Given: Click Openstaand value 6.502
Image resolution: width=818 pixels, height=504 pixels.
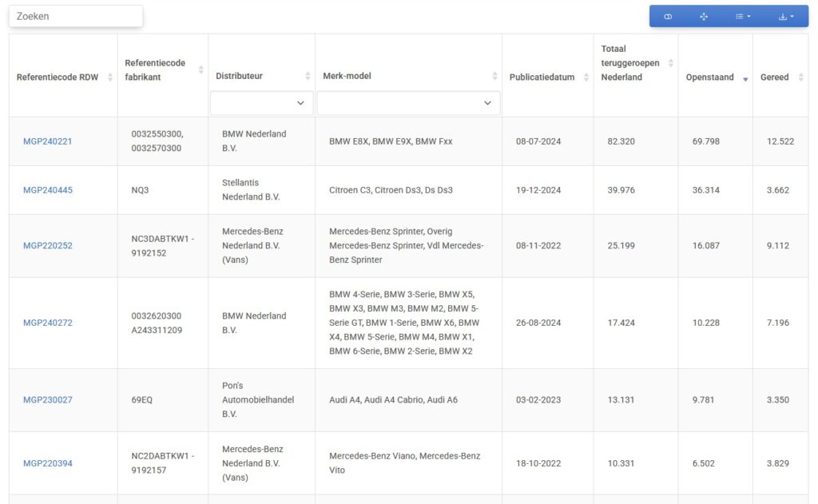Looking at the screenshot, I should [703, 463].
